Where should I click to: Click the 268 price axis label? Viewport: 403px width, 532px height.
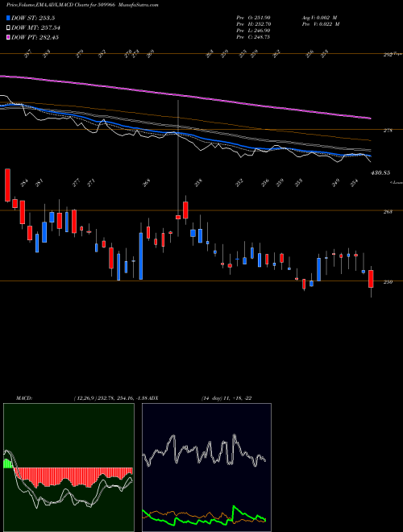388,212
